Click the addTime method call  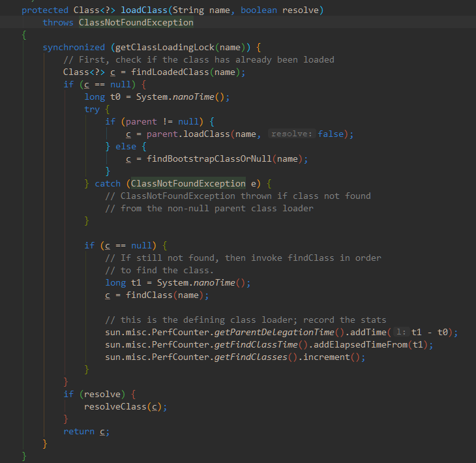click(x=368, y=332)
